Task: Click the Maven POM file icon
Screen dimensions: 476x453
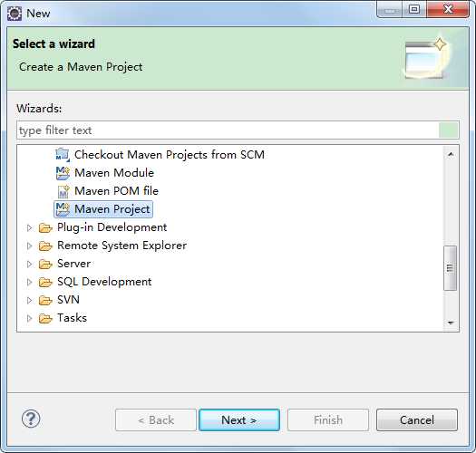Action: point(63,191)
